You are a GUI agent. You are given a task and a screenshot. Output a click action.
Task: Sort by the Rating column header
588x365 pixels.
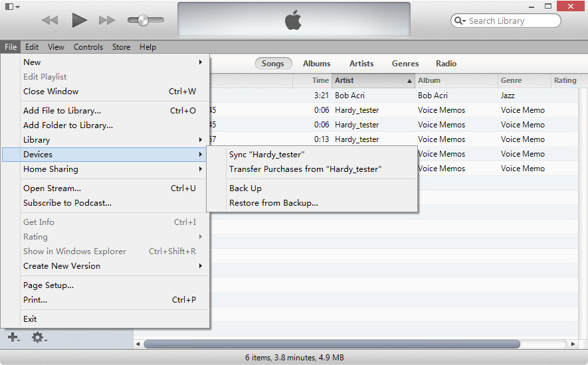(x=565, y=80)
